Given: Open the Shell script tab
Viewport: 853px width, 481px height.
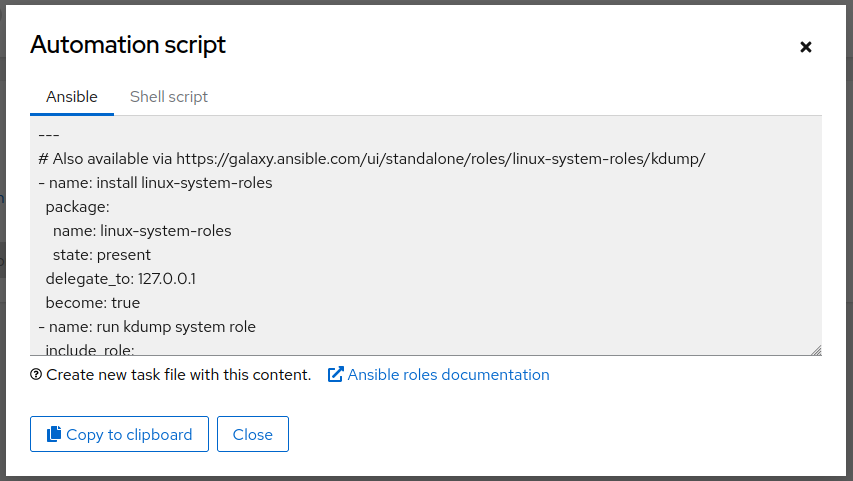Looking at the screenshot, I should [169, 97].
